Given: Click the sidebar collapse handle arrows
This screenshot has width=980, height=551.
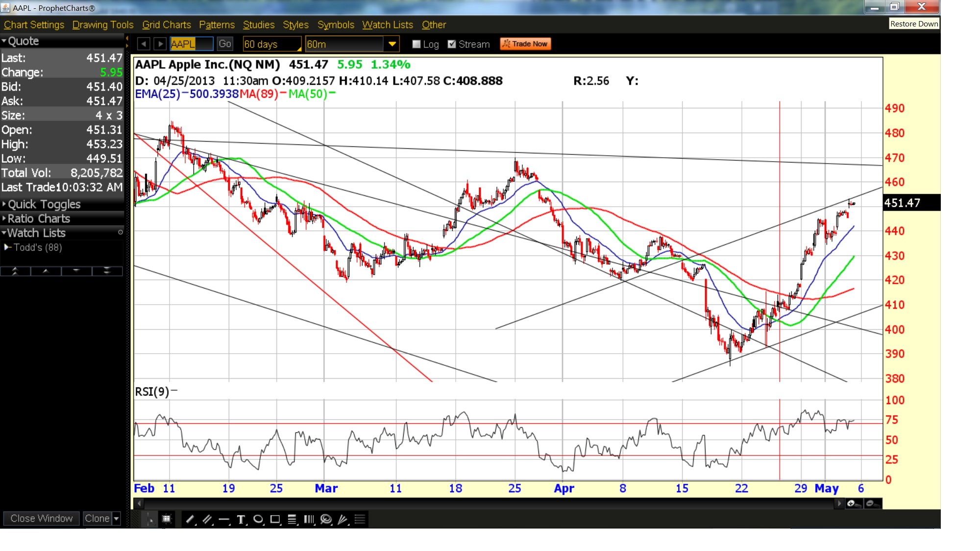Looking at the screenshot, I should (x=127, y=42).
